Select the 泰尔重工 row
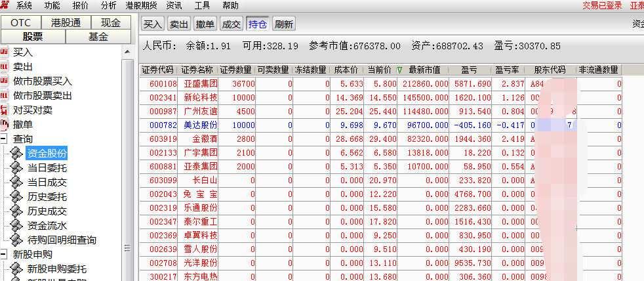Screen dimensions: 644x281 point(381,222)
